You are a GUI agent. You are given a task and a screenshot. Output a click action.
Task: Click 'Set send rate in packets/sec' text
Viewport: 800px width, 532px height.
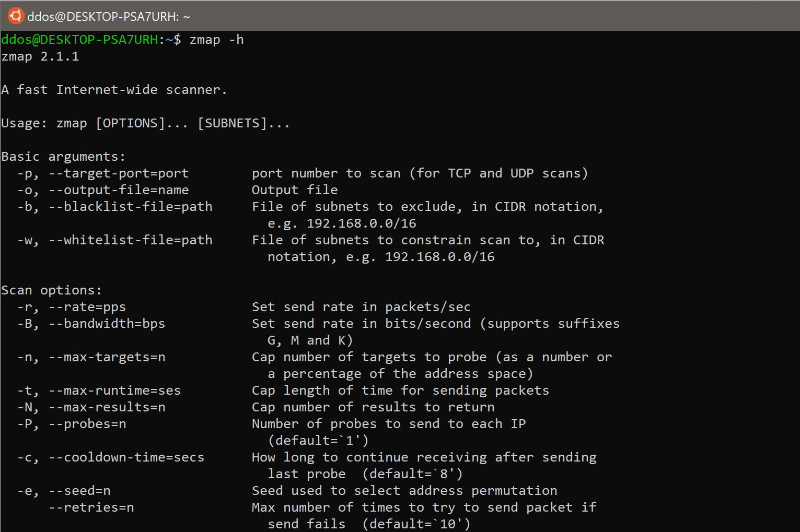pos(361,307)
